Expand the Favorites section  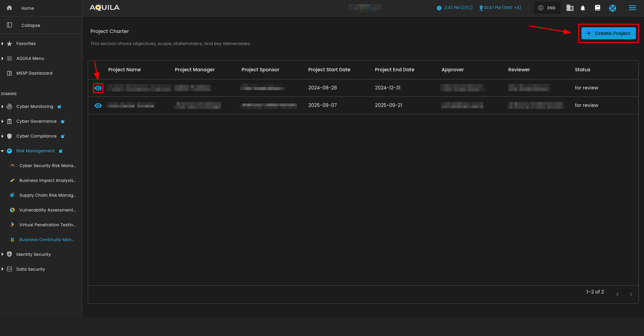[26, 44]
